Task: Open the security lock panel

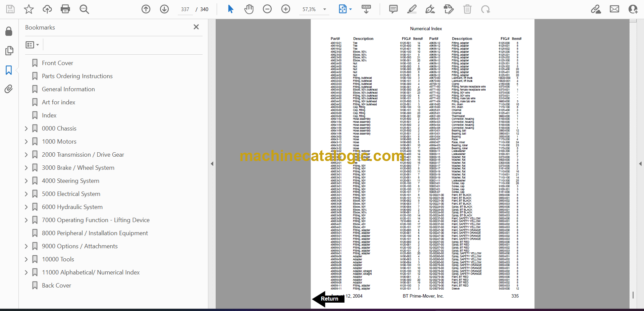Action: click(x=9, y=31)
